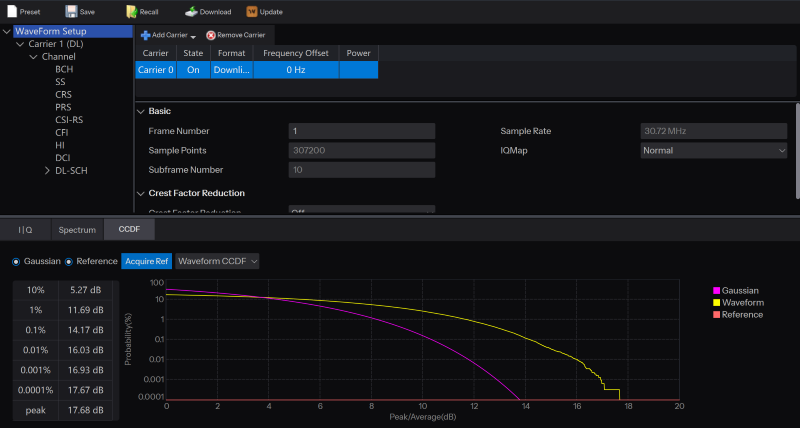This screenshot has width=800, height=428.
Task: Click the Add Carrier plus icon
Action: [x=145, y=35]
